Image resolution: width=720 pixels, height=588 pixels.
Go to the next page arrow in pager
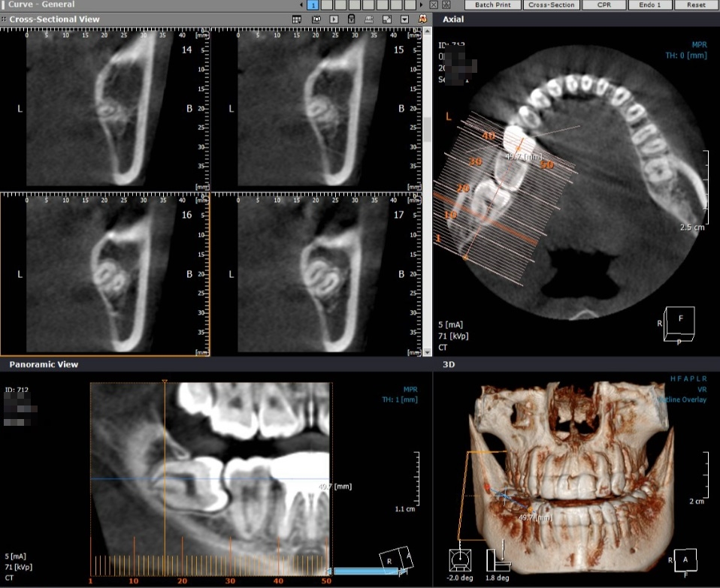[422, 5]
